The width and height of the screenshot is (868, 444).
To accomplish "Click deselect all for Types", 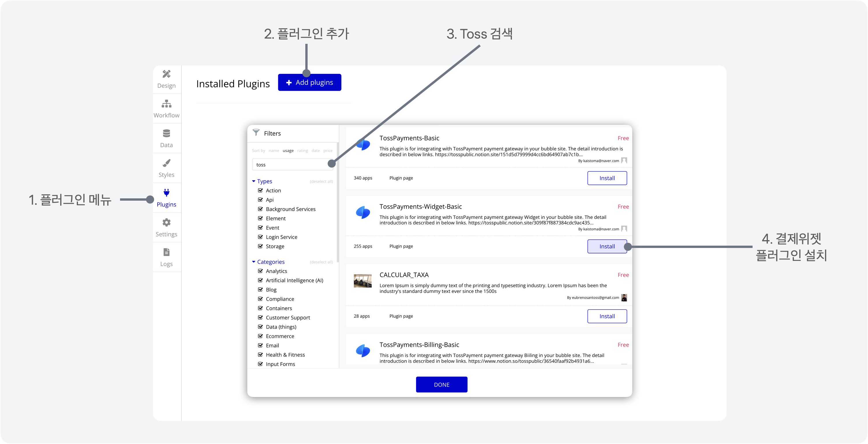I will pos(321,181).
